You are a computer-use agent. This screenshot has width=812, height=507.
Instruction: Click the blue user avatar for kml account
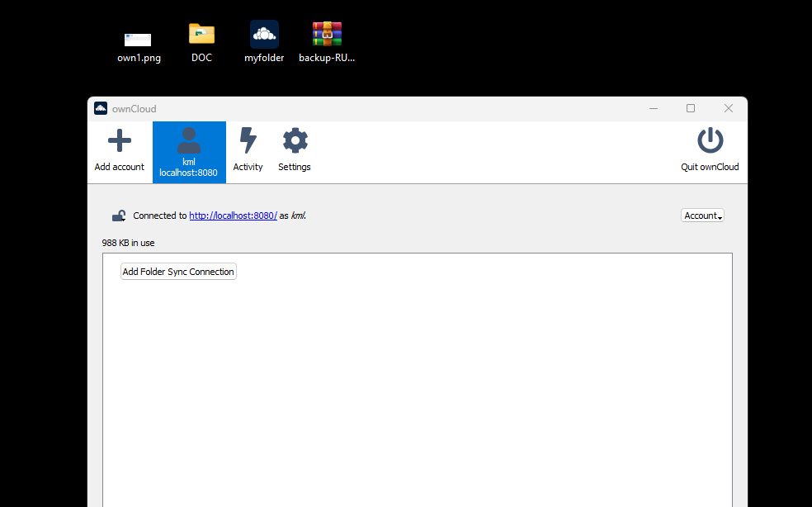click(189, 140)
